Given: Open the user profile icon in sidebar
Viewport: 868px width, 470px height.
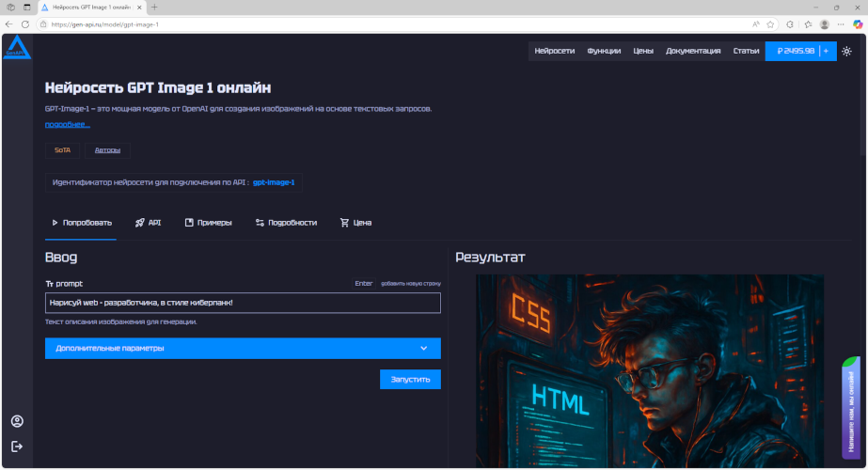Looking at the screenshot, I should [x=17, y=421].
